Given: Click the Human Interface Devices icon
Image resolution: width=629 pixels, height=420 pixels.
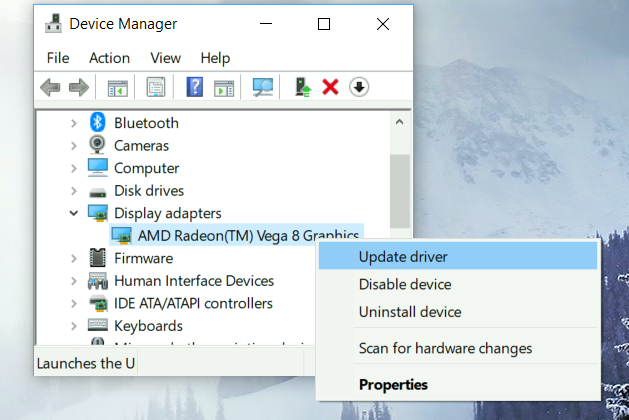Looking at the screenshot, I should pyautogui.click(x=98, y=281).
